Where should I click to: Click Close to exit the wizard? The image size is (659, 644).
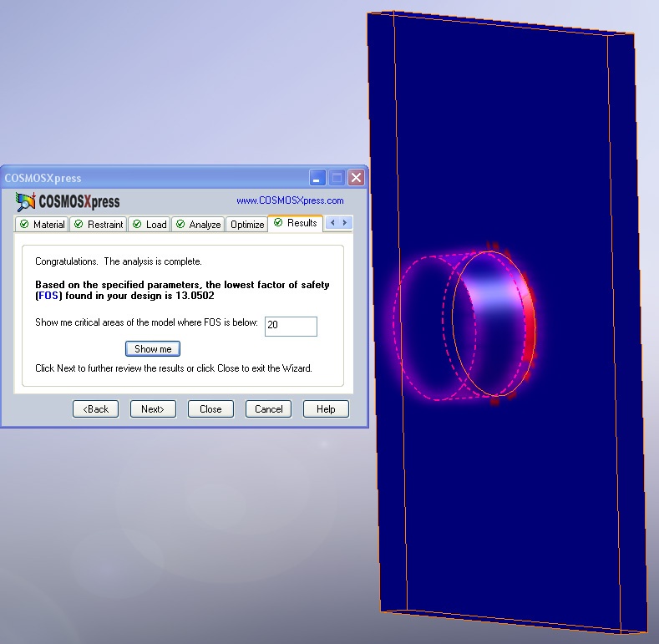[x=210, y=409]
